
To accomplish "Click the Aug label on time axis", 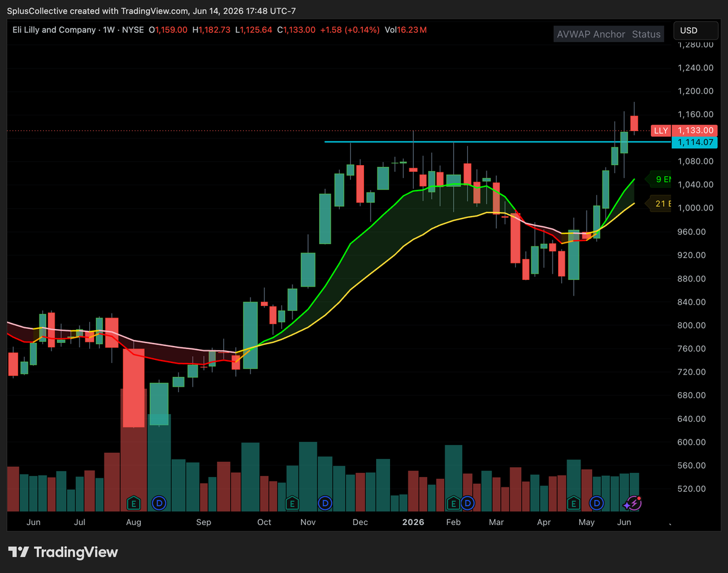I will click(134, 522).
